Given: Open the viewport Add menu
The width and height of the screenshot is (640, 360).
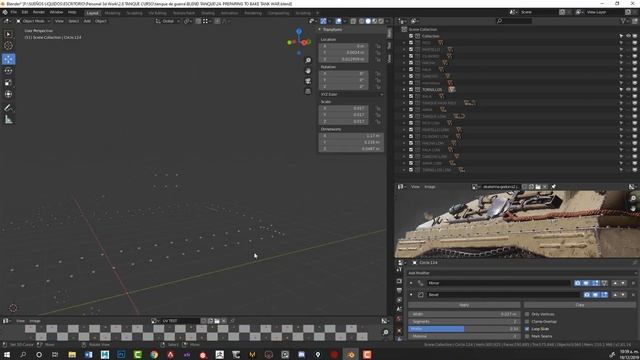Looking at the screenshot, I should tap(87, 21).
